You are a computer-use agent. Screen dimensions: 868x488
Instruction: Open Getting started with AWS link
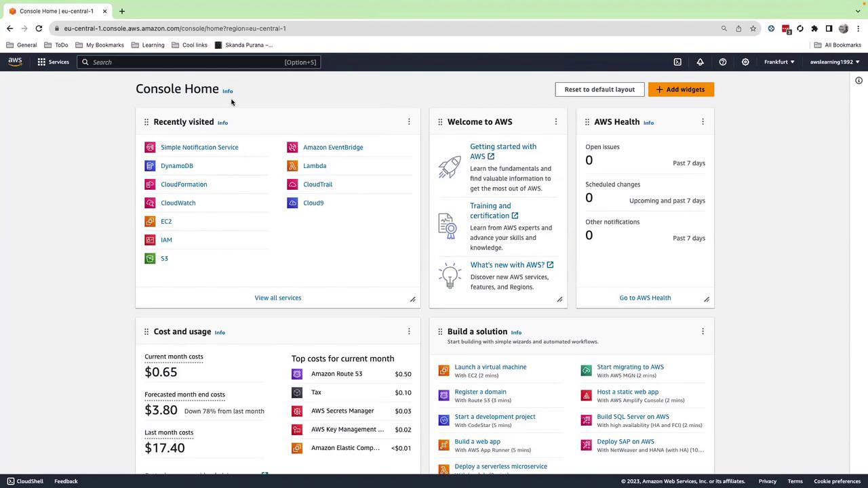503,151
